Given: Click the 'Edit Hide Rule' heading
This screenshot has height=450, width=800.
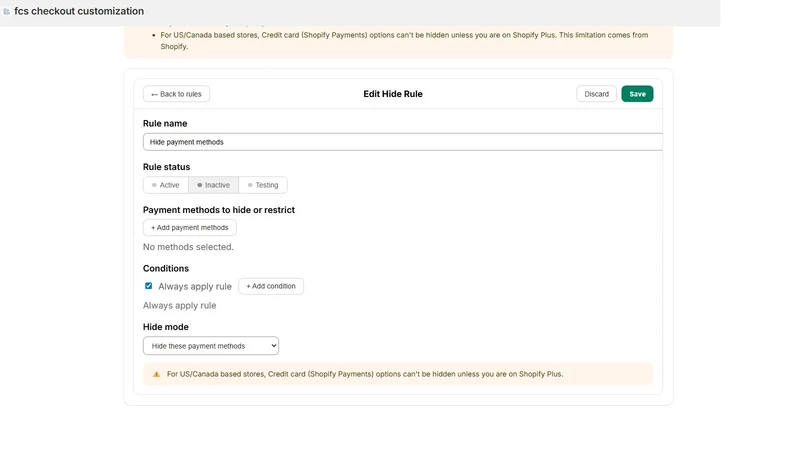Looking at the screenshot, I should coord(393,94).
